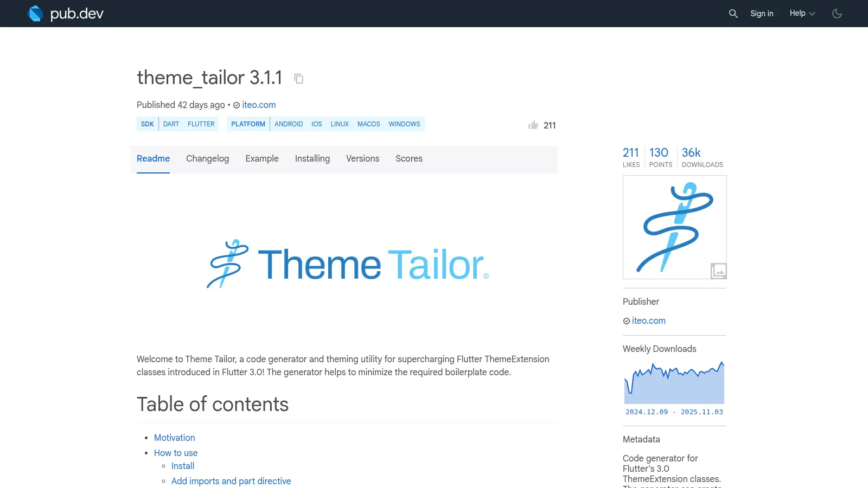Sign in to pub.dev

(x=762, y=14)
